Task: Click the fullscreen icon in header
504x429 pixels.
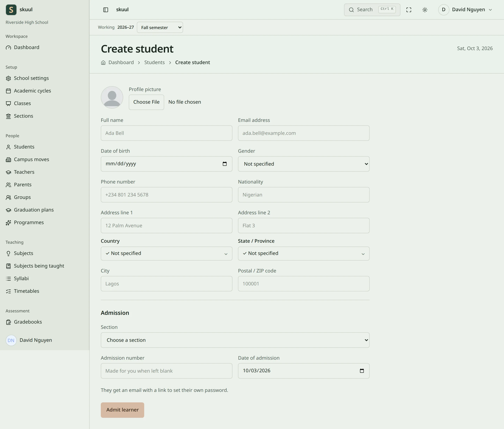Action: [409, 10]
